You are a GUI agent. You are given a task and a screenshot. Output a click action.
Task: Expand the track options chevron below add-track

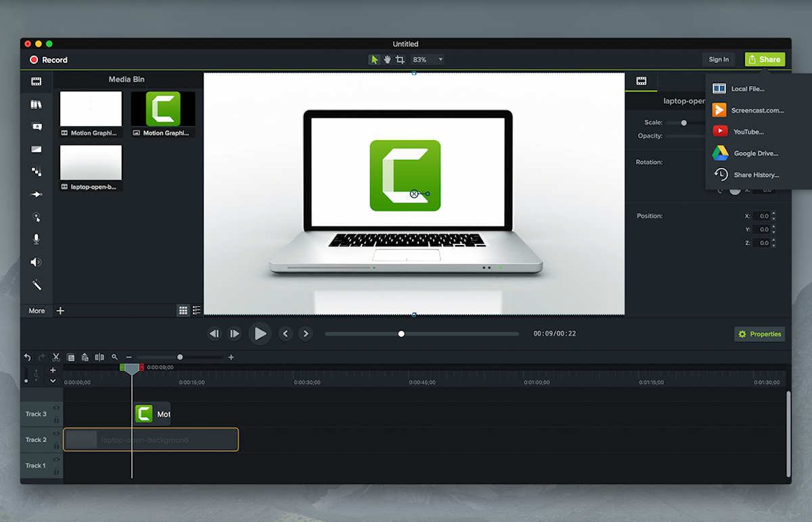click(53, 380)
